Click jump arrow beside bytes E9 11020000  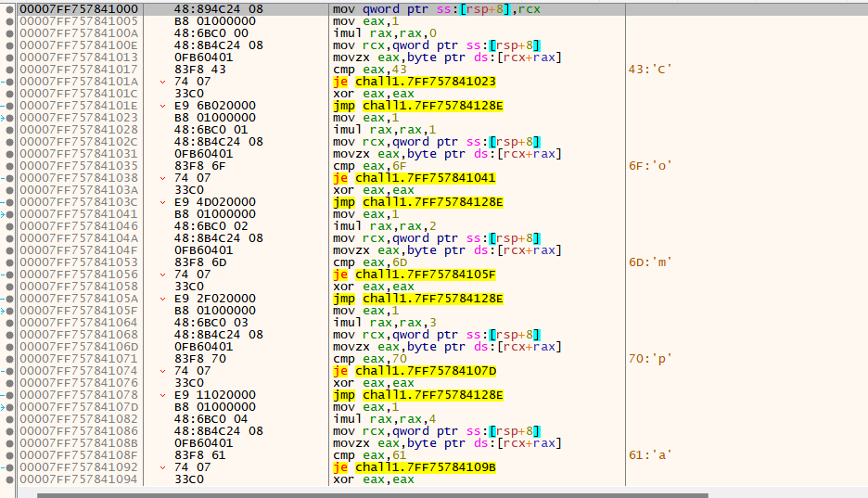[x=163, y=395]
